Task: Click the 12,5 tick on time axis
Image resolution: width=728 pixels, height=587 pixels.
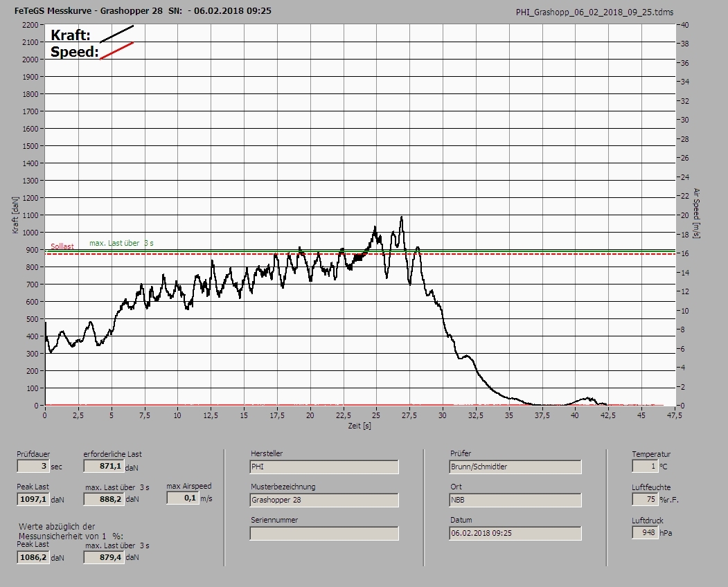Action: (x=211, y=415)
